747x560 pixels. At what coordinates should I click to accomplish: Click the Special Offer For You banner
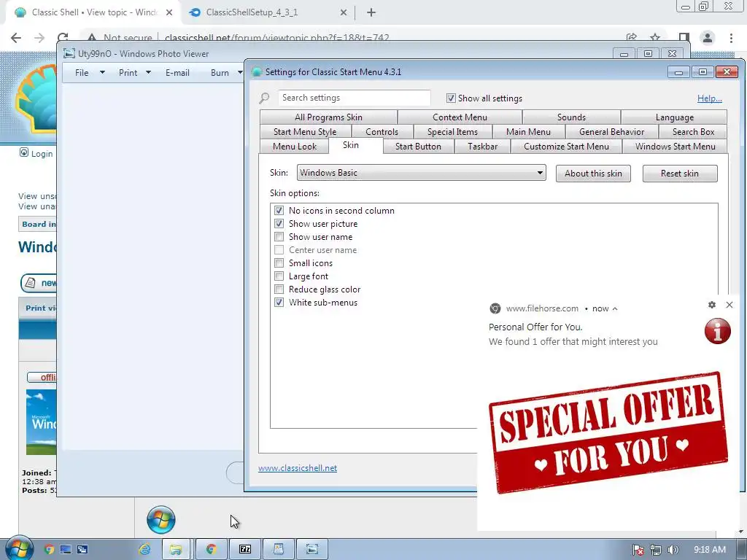608,432
